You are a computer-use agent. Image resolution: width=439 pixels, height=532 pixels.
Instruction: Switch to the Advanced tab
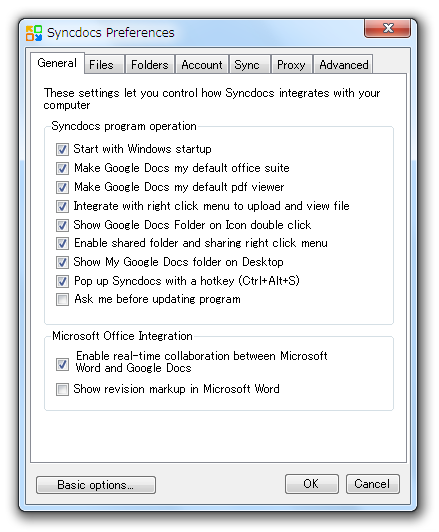coord(343,64)
